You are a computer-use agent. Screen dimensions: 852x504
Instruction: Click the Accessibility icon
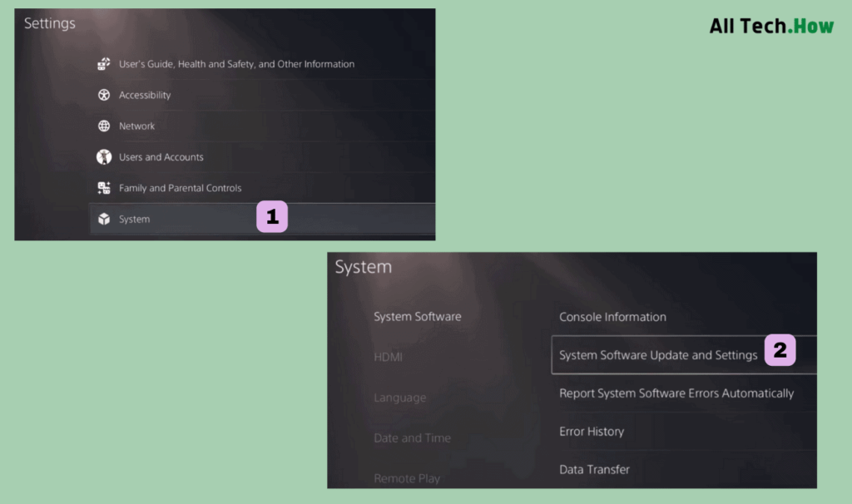coord(104,95)
